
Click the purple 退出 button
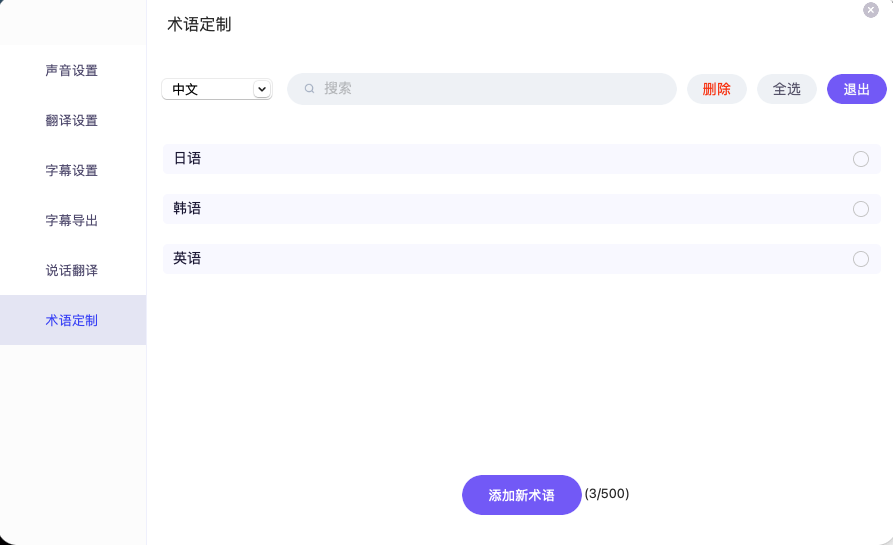857,89
